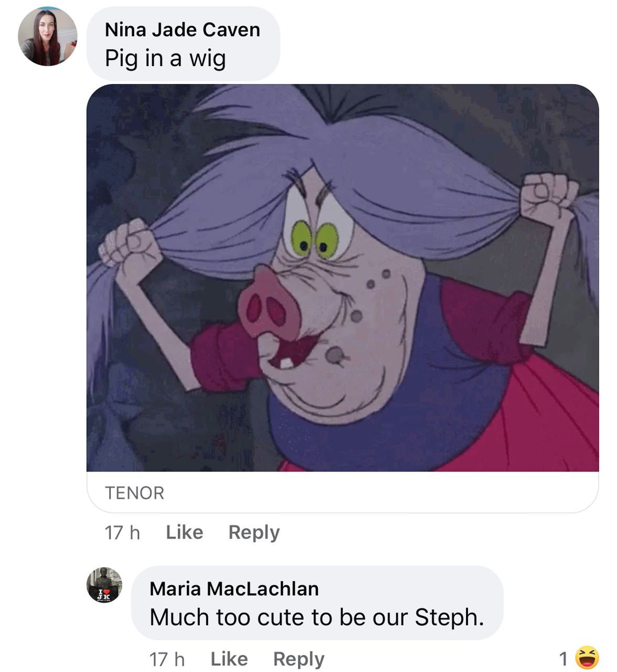Image resolution: width=617 pixels, height=672 pixels.
Task: Click the 17 h timestamp under Maria's reply
Action: (x=167, y=659)
